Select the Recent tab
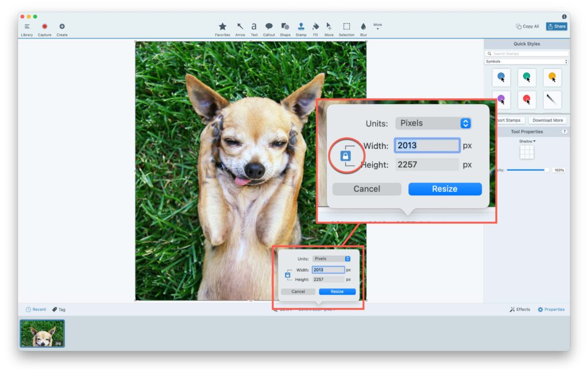Screen dimensions: 588x369 coord(36,309)
